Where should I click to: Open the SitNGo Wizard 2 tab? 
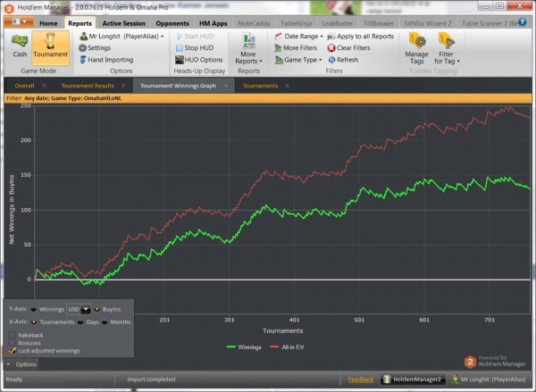pyautogui.click(x=428, y=23)
